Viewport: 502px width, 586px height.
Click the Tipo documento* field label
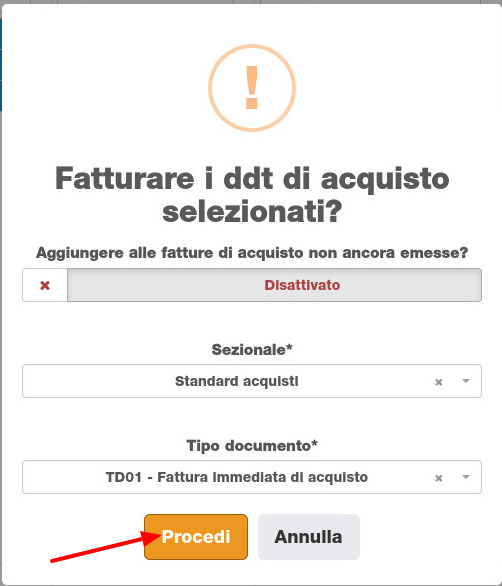[x=252, y=446]
